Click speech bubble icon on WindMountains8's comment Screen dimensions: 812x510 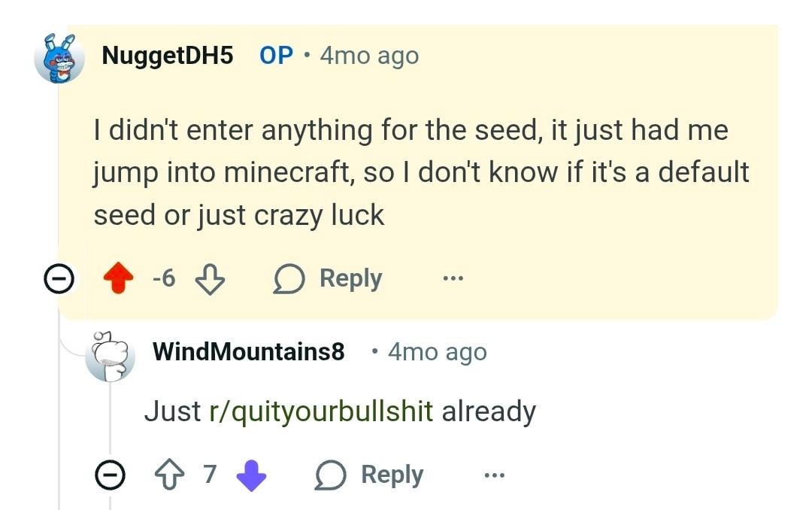coord(329,475)
